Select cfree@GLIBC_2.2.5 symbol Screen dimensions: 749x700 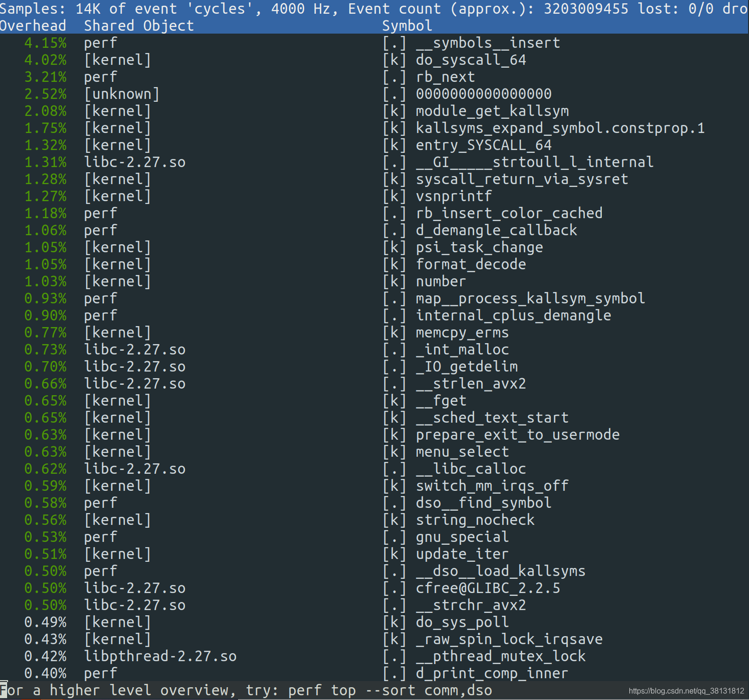click(488, 588)
